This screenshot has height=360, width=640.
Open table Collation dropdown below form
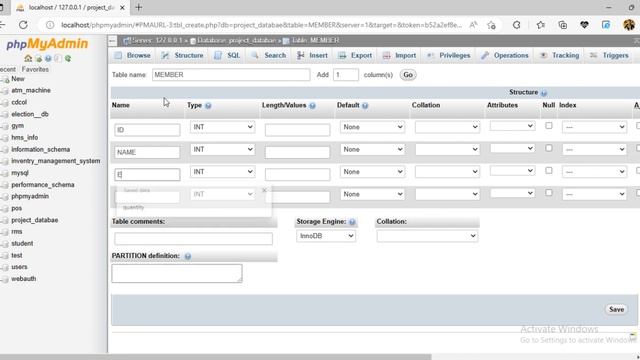427,236
